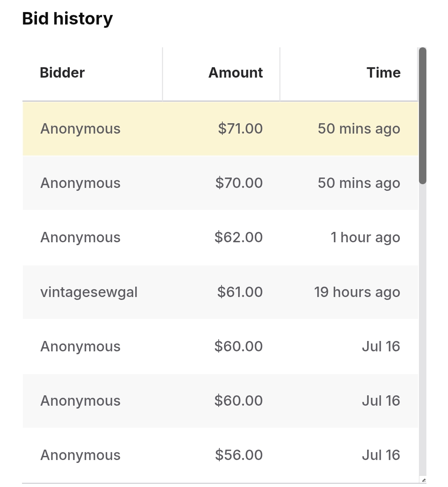This screenshot has height=487, width=448.
Task: Click the "1 hour ago" time cell
Action: click(365, 238)
